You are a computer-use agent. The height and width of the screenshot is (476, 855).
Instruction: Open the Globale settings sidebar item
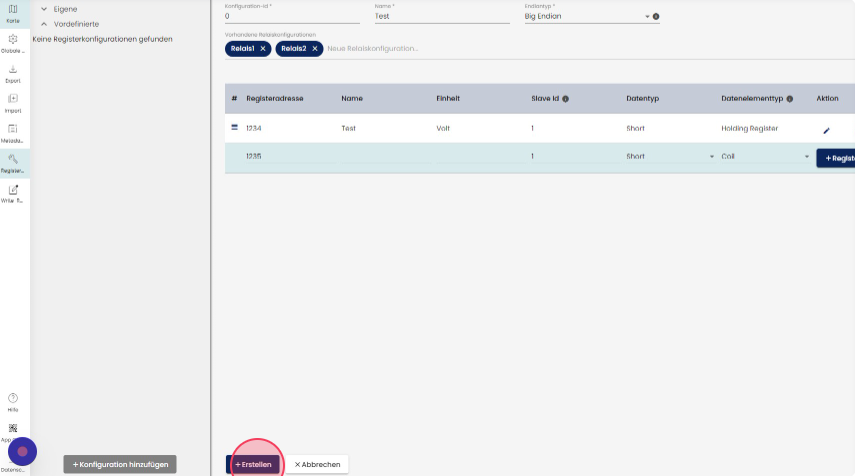coord(13,43)
